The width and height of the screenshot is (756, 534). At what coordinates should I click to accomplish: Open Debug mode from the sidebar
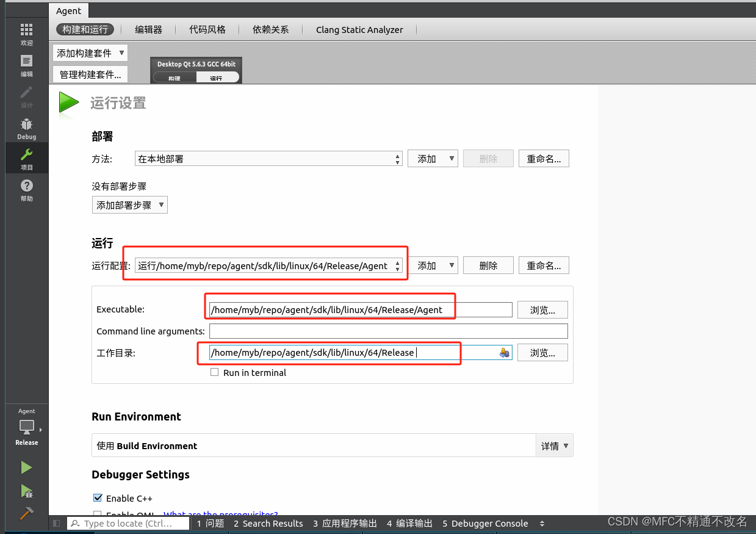(27, 128)
